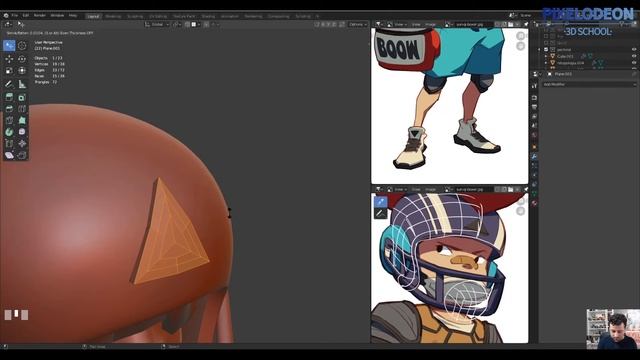Select the Bevel tool

coord(9,109)
